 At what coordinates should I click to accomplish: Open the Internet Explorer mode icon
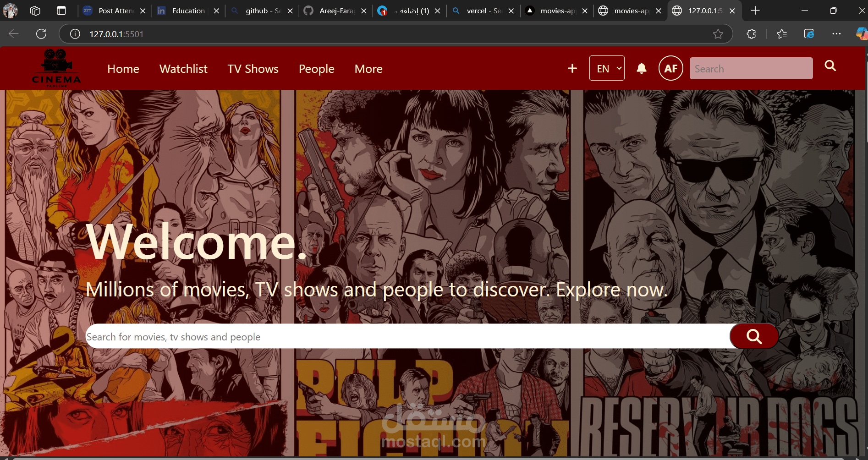click(x=809, y=34)
